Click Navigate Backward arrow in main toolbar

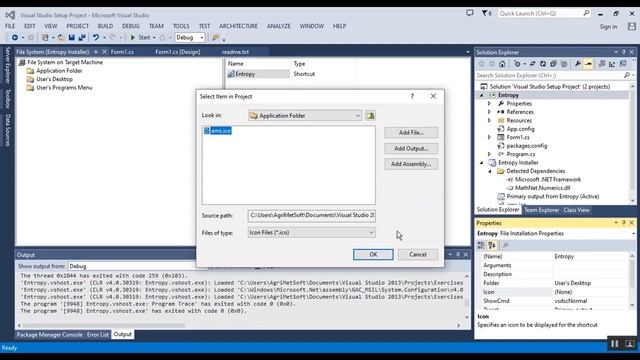coord(15,38)
